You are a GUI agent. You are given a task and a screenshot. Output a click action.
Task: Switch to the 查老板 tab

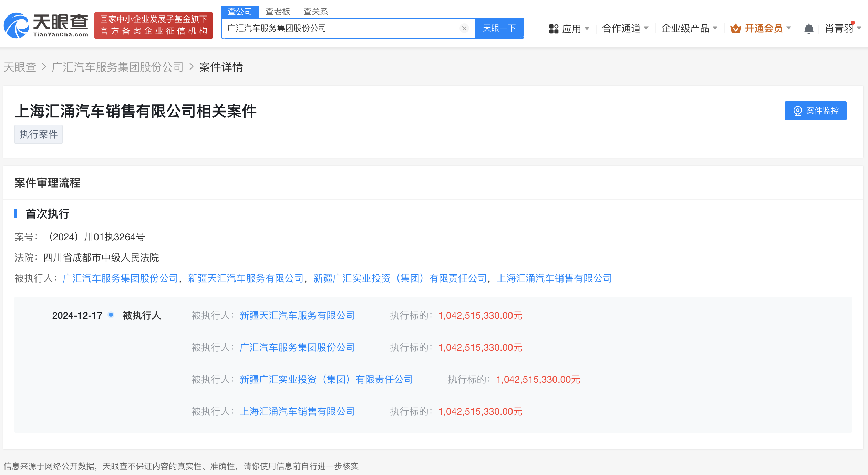[278, 12]
